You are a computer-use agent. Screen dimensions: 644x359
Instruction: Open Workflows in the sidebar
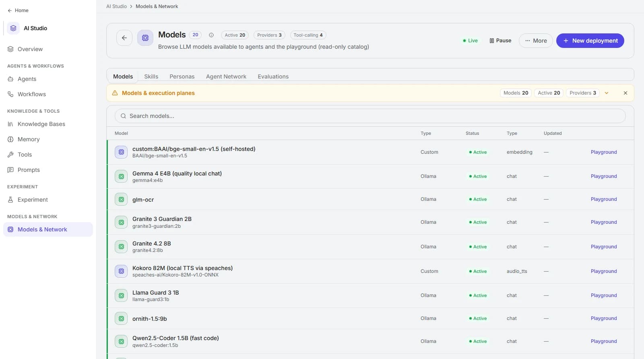pyautogui.click(x=48, y=94)
